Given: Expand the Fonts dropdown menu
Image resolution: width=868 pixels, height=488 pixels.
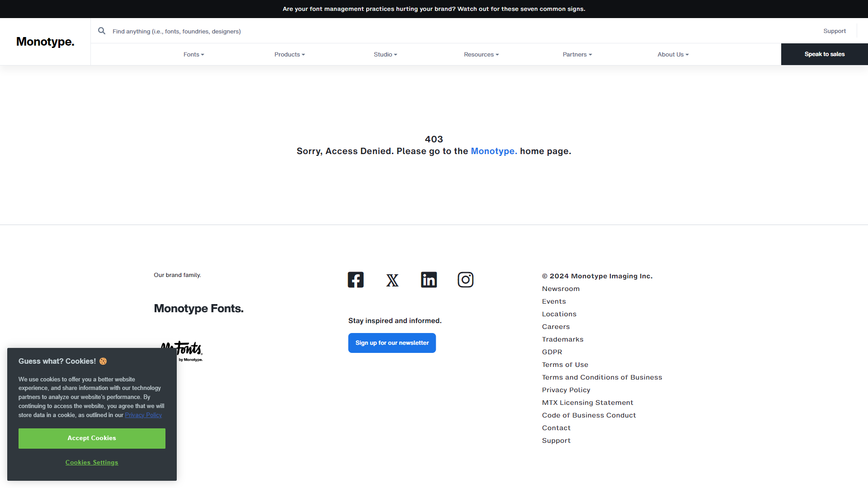Looking at the screenshot, I should 193,54.
